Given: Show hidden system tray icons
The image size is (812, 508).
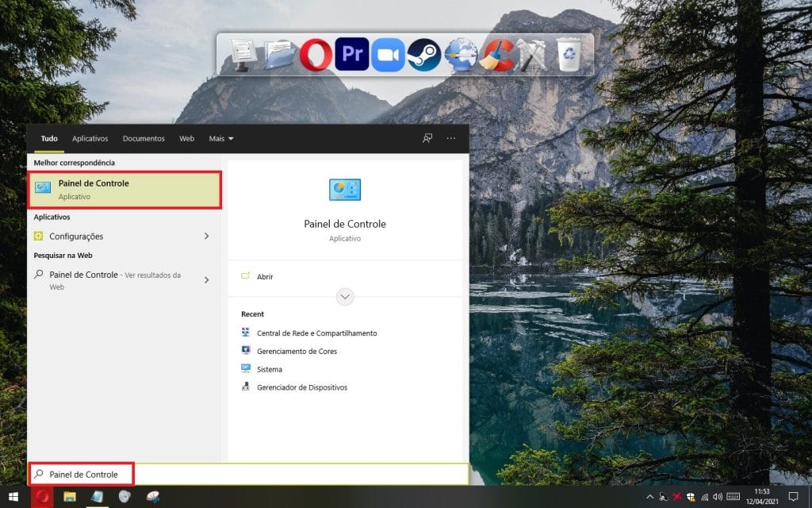Looking at the screenshot, I should [x=650, y=497].
